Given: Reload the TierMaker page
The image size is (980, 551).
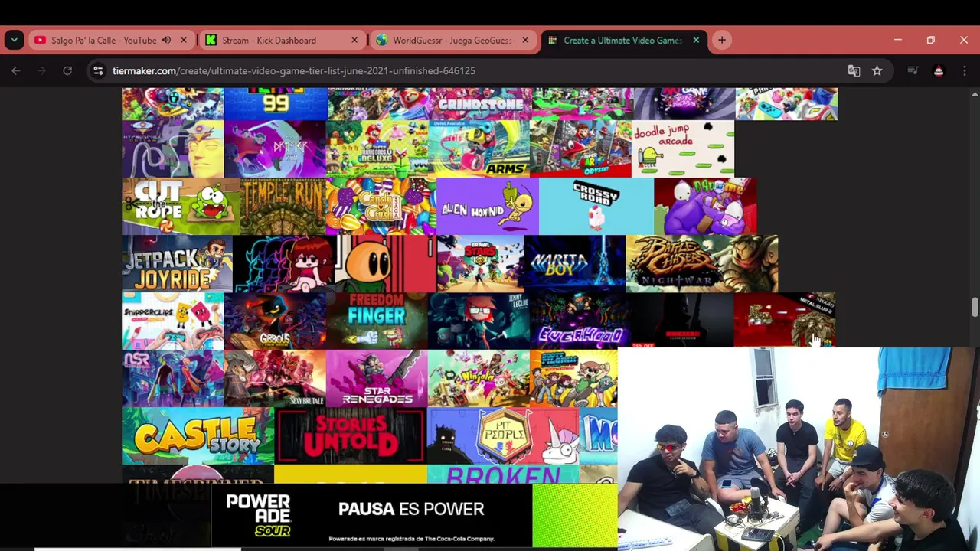Looking at the screenshot, I should coord(67,70).
